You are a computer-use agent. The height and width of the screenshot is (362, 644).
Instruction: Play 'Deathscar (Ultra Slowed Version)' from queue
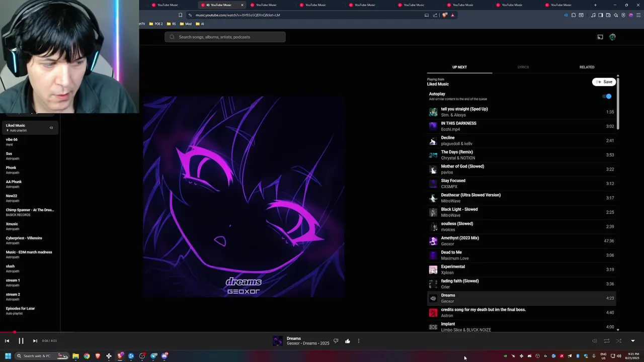point(521,198)
